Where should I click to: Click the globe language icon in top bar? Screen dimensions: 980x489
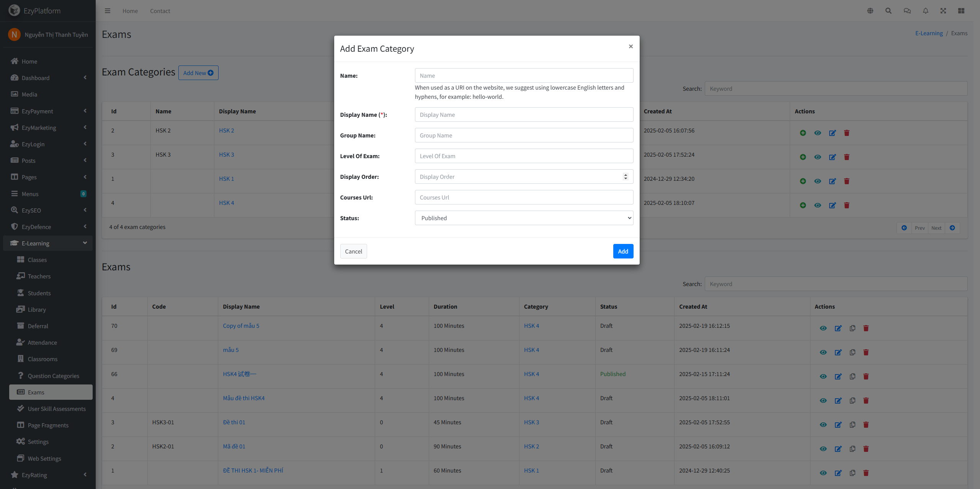[870, 11]
